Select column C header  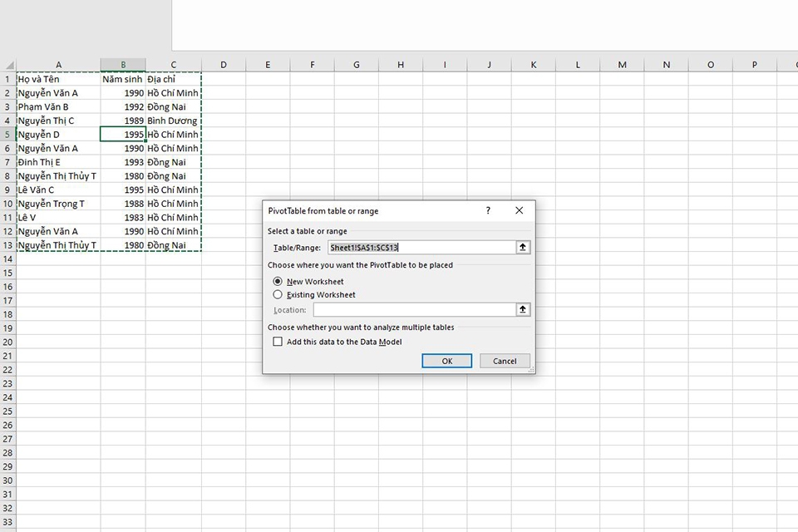coord(174,65)
